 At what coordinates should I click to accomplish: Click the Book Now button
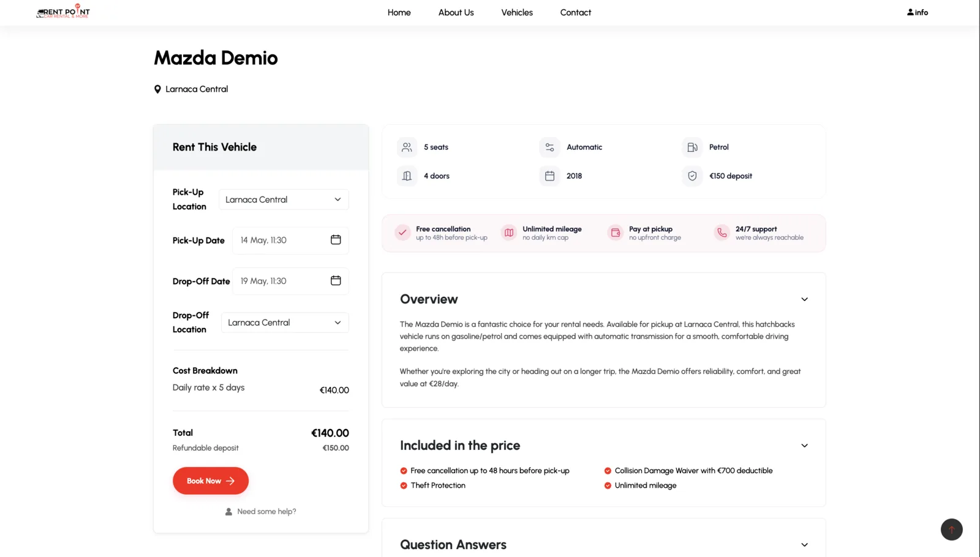click(x=211, y=481)
